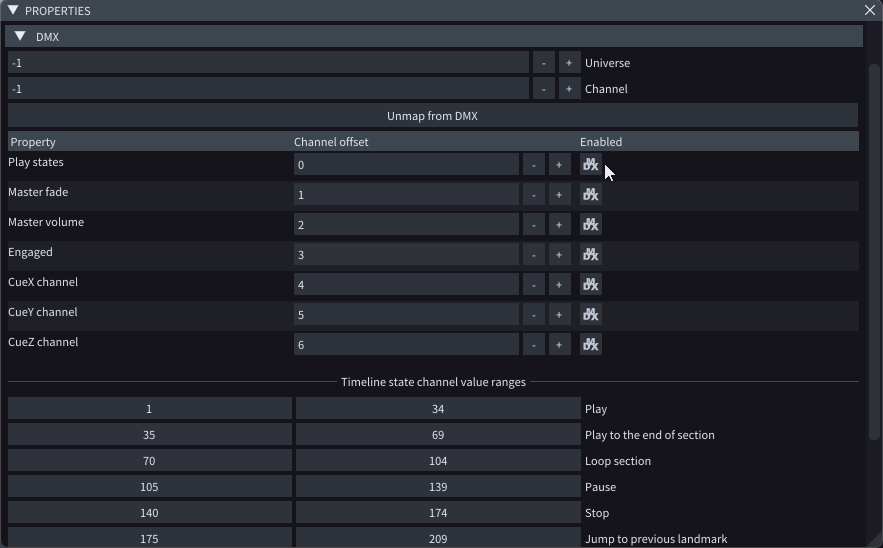Decrement Engaged channel offset
This screenshot has height=548, width=883.
[534, 255]
